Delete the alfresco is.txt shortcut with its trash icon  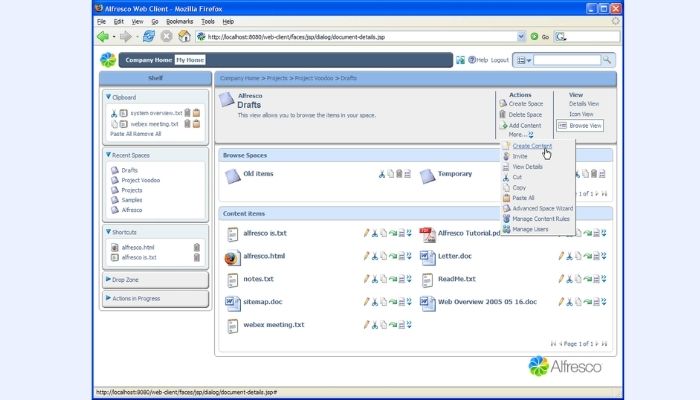pyautogui.click(x=196, y=257)
